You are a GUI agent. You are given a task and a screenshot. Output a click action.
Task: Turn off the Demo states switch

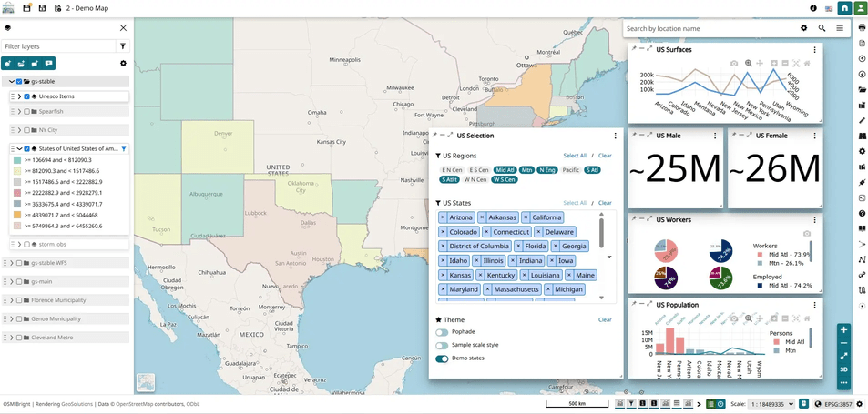[x=442, y=358]
